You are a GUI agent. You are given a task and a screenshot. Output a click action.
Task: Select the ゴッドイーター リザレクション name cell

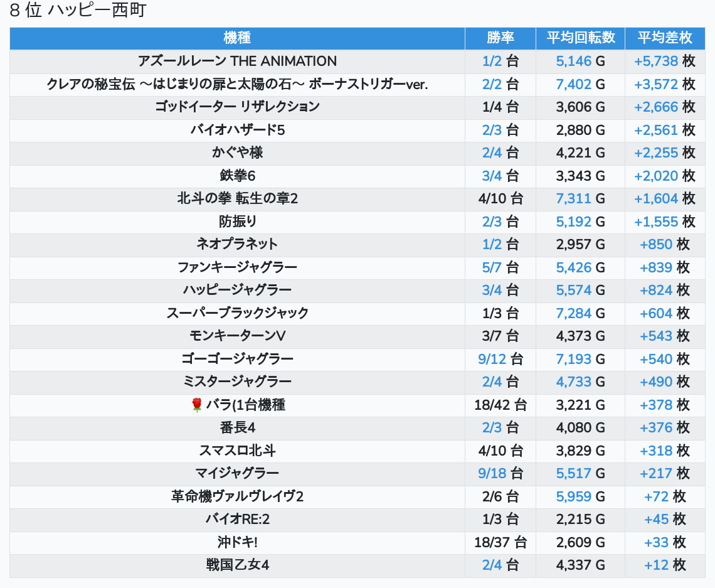[x=237, y=107]
